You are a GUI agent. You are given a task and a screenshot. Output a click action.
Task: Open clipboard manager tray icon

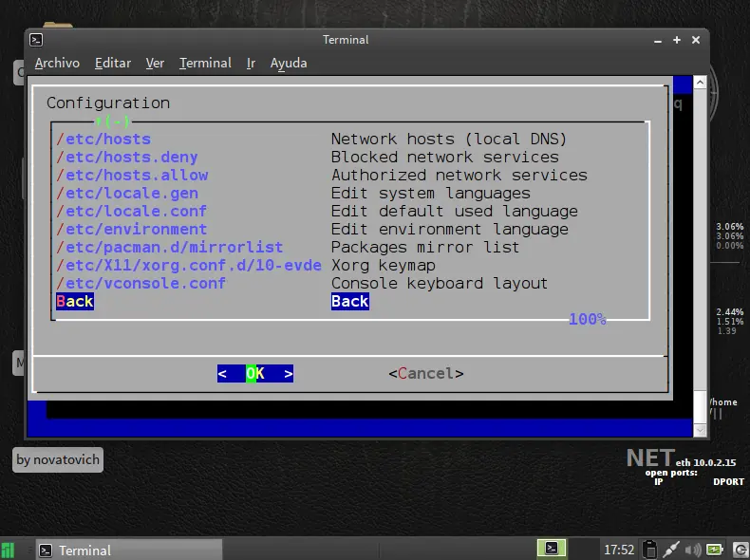tap(649, 550)
